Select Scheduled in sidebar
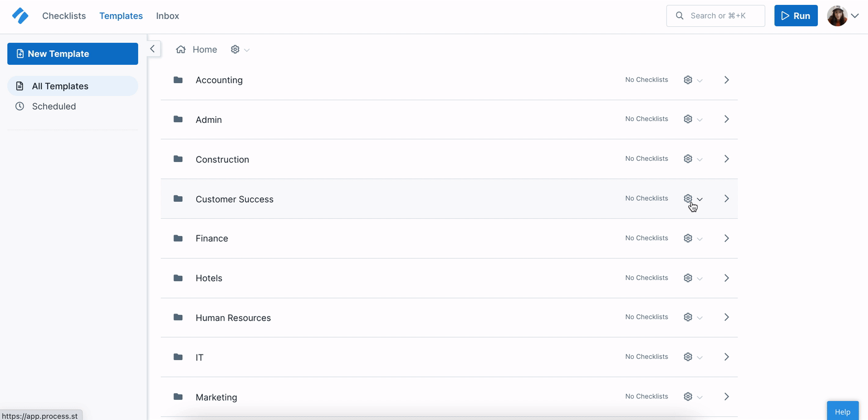The width and height of the screenshot is (868, 420). [x=73, y=106]
